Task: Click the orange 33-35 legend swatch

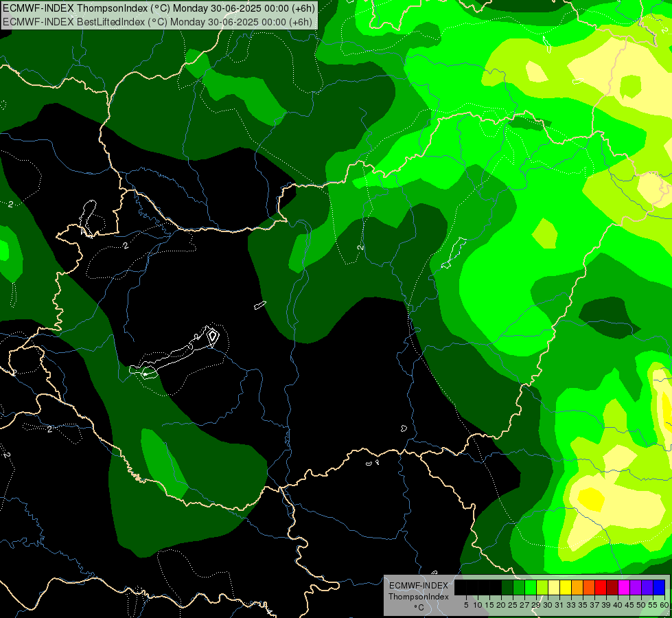Action: click(x=577, y=587)
